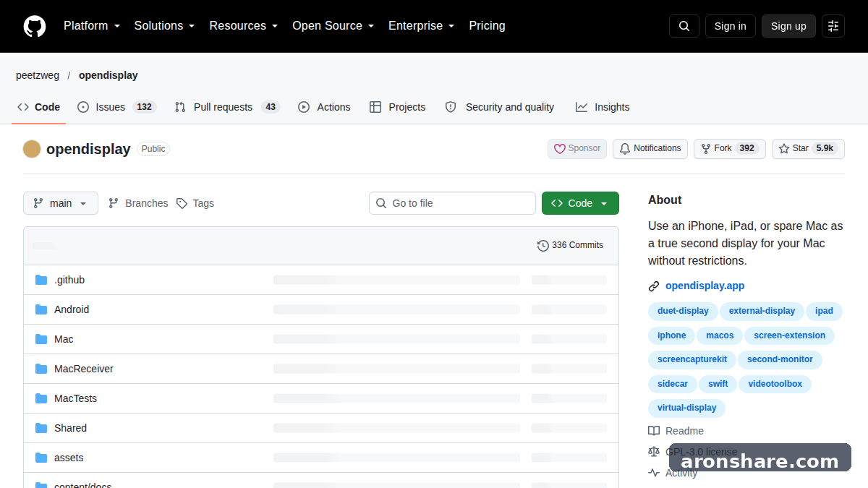Open the Notifications button

(x=650, y=149)
